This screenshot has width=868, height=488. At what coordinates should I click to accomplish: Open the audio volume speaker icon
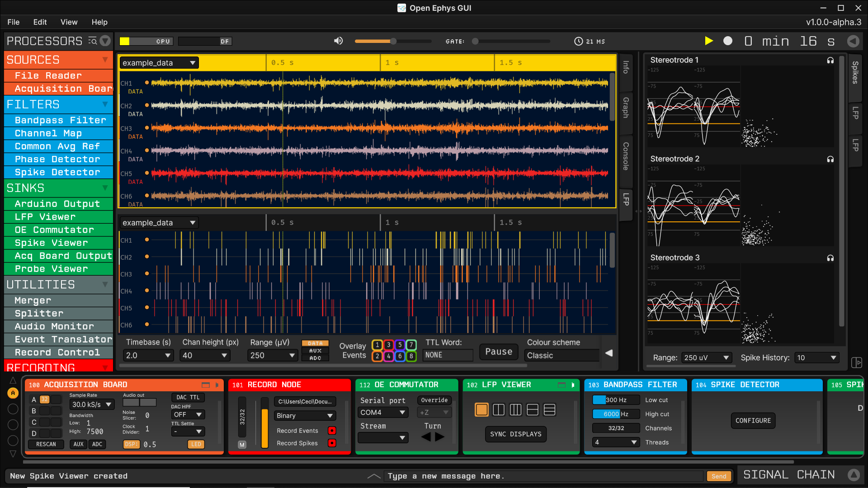[x=338, y=41]
